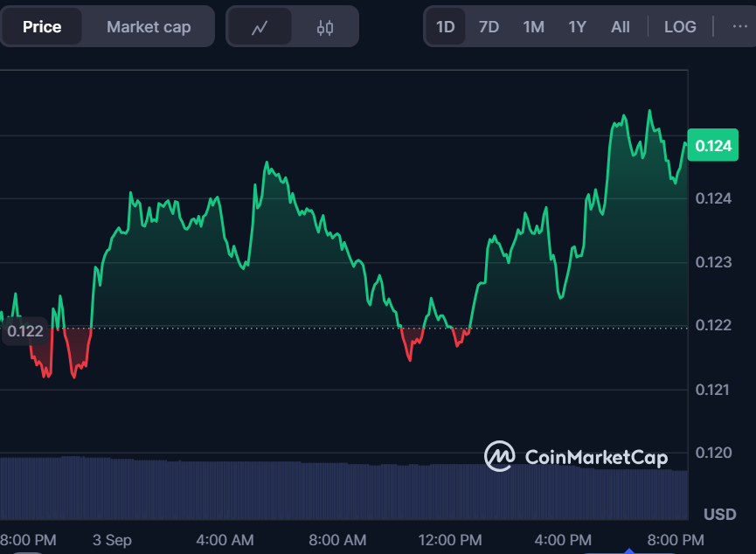Select the 1D time range
The width and height of the screenshot is (756, 554).
pyautogui.click(x=446, y=27)
